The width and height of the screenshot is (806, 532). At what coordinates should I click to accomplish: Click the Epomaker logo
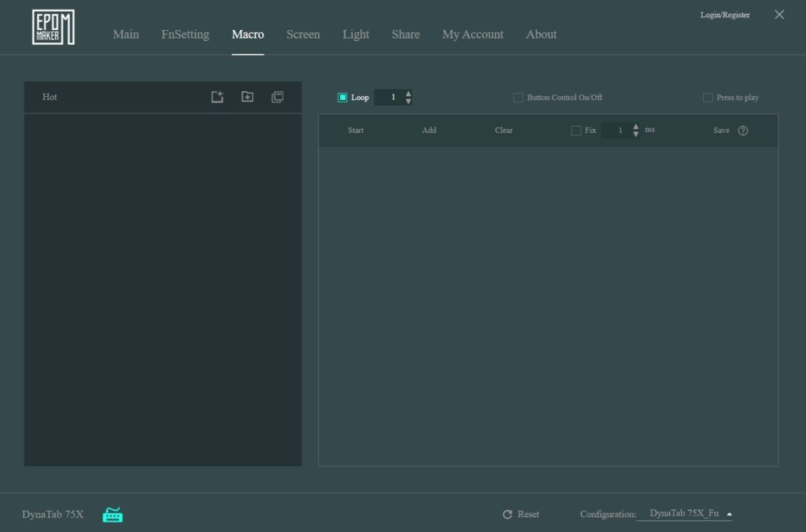[x=54, y=28]
